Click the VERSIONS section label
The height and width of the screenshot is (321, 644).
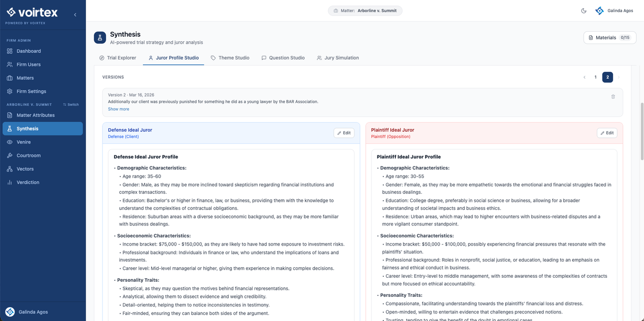tap(113, 77)
